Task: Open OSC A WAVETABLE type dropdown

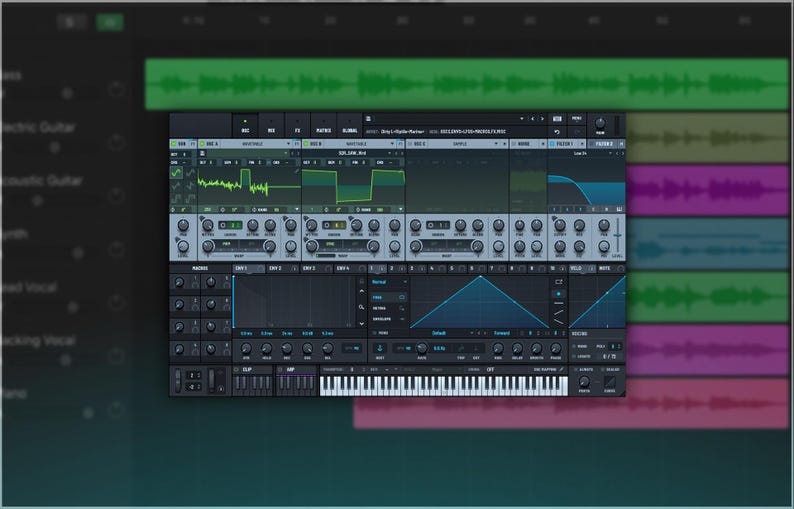Action: click(256, 144)
